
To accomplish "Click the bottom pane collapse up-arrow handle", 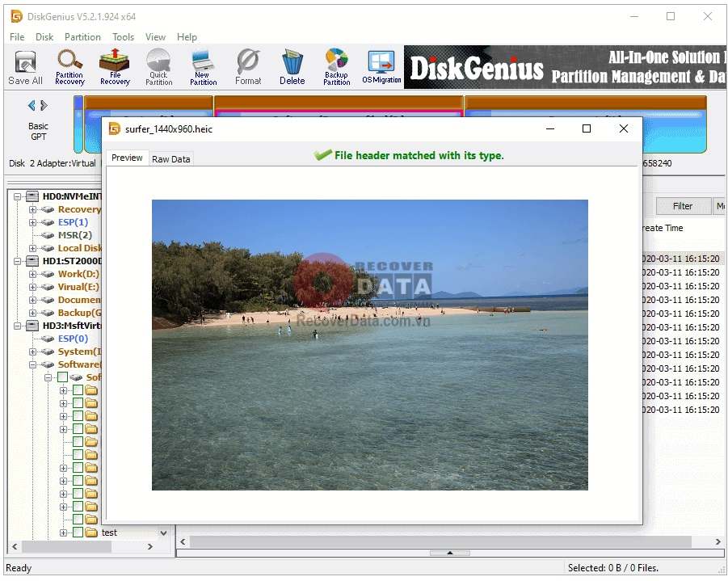I will [449, 553].
